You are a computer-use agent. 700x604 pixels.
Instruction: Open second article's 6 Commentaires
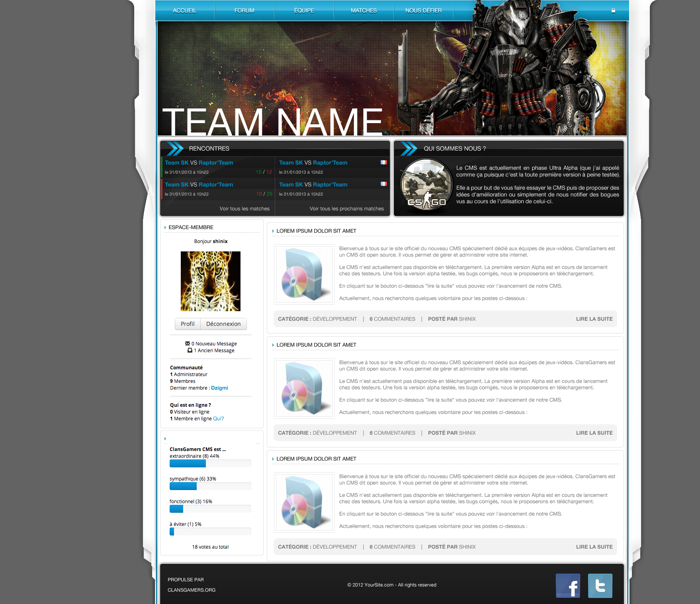[392, 433]
